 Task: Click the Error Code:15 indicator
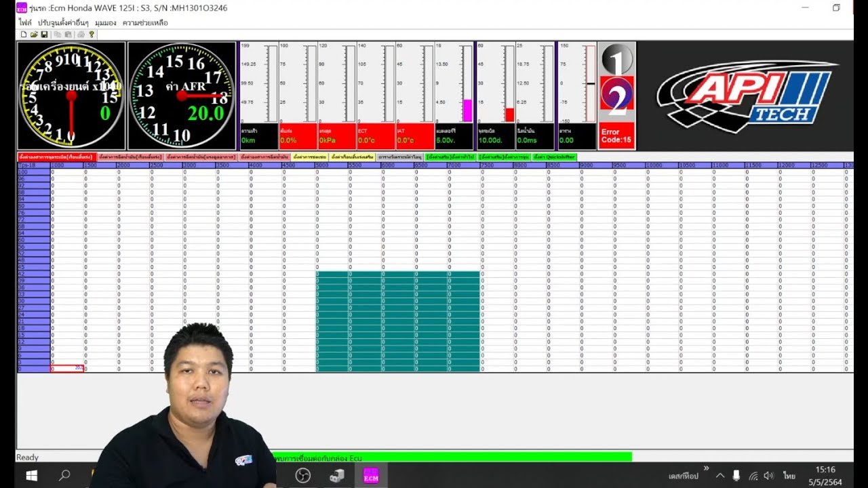pos(616,136)
